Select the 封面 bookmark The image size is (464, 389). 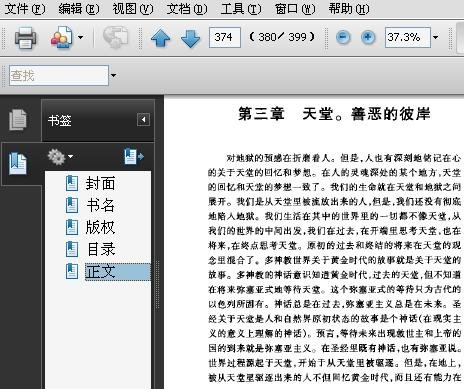100,183
